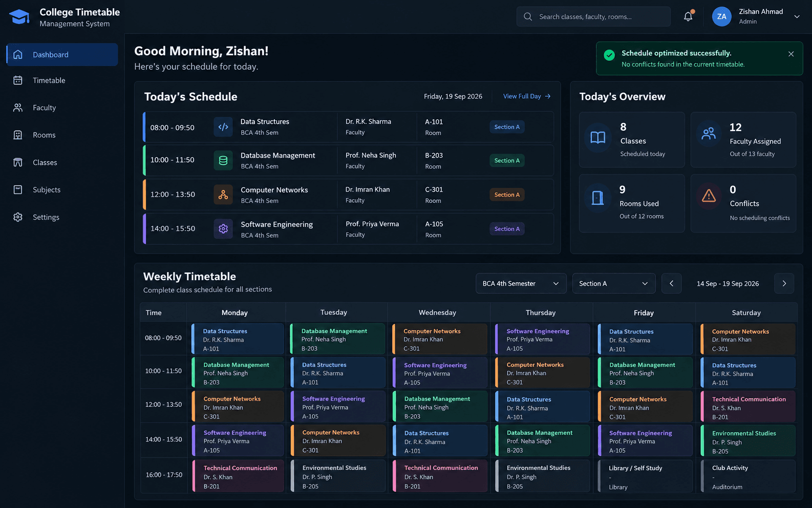The height and width of the screenshot is (508, 812).
Task: Expand the Zishan Ahmad account menu
Action: 797,16
